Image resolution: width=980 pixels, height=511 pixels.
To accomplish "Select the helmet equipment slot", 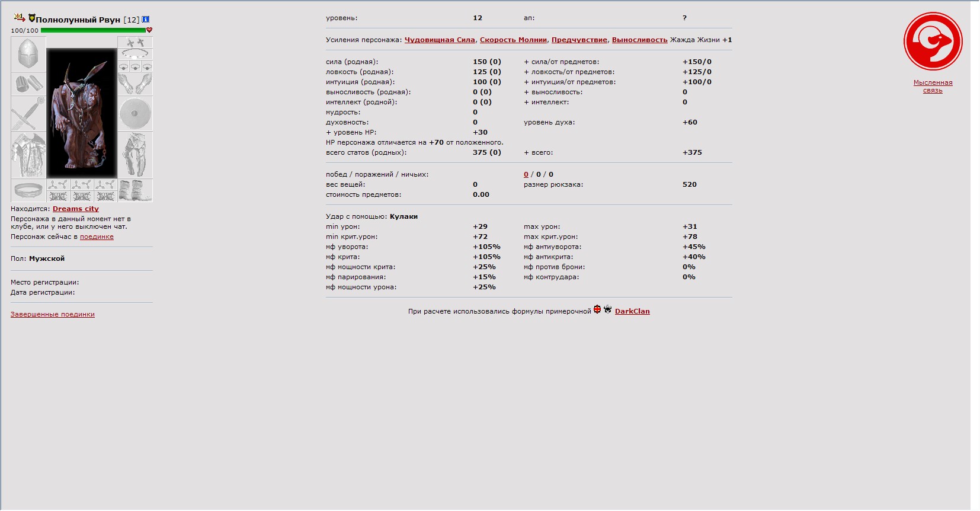I will click(x=28, y=54).
